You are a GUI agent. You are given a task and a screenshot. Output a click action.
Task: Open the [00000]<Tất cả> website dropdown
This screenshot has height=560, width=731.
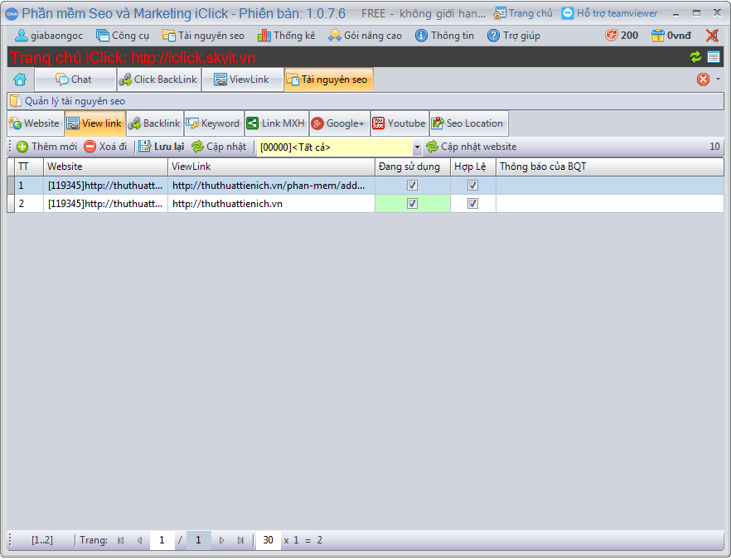tap(417, 147)
